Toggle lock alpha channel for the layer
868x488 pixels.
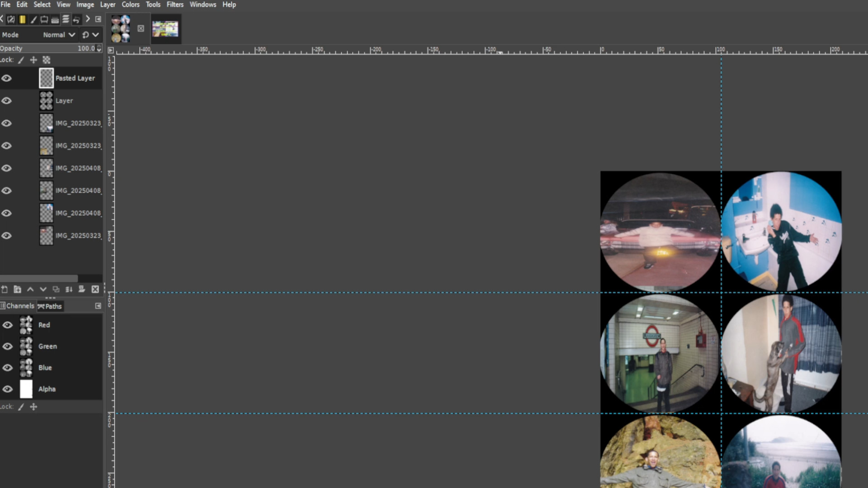click(x=46, y=60)
